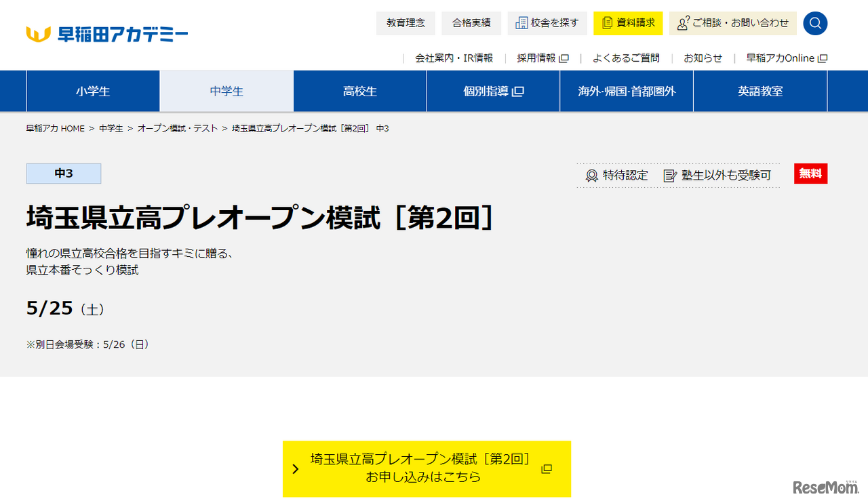Image resolution: width=868 pixels, height=503 pixels.
Task: Select the 小学生 tab
Action: point(93,91)
